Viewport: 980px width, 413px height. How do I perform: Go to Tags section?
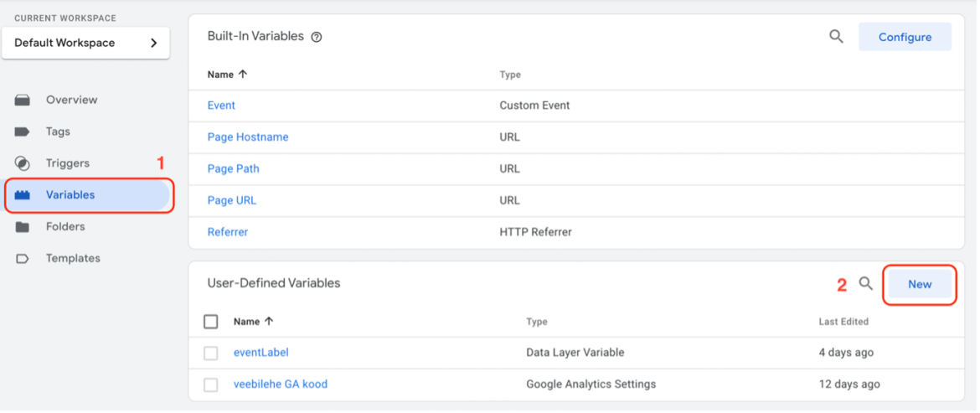(58, 132)
